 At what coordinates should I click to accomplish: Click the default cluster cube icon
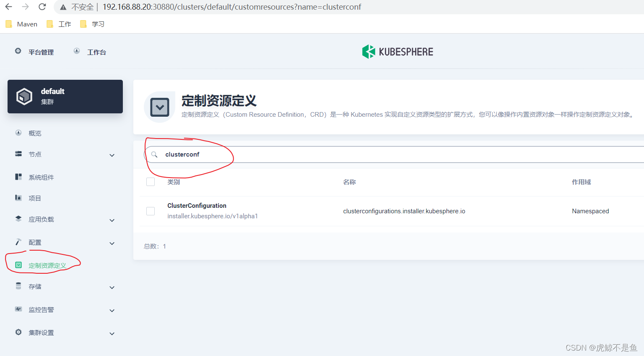24,97
